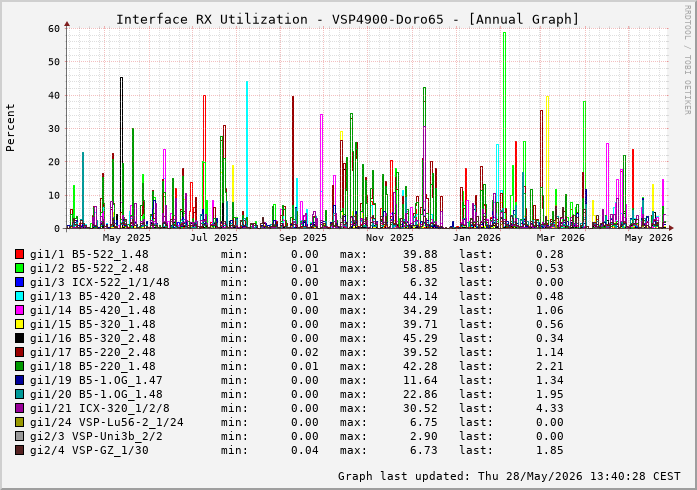Click the magenta swatch for gi1/14 B5-420_1.48
The height and width of the screenshot is (490, 697).
point(19,310)
